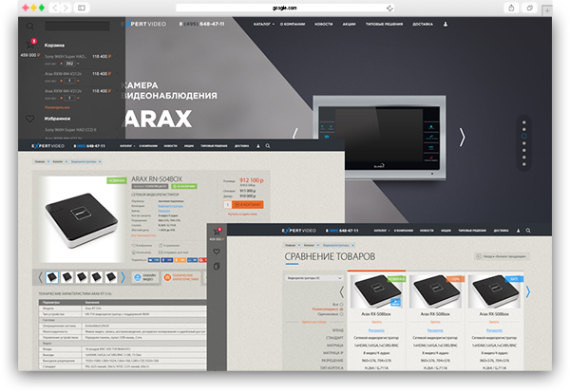Click the Safari share icon

(x=511, y=7)
